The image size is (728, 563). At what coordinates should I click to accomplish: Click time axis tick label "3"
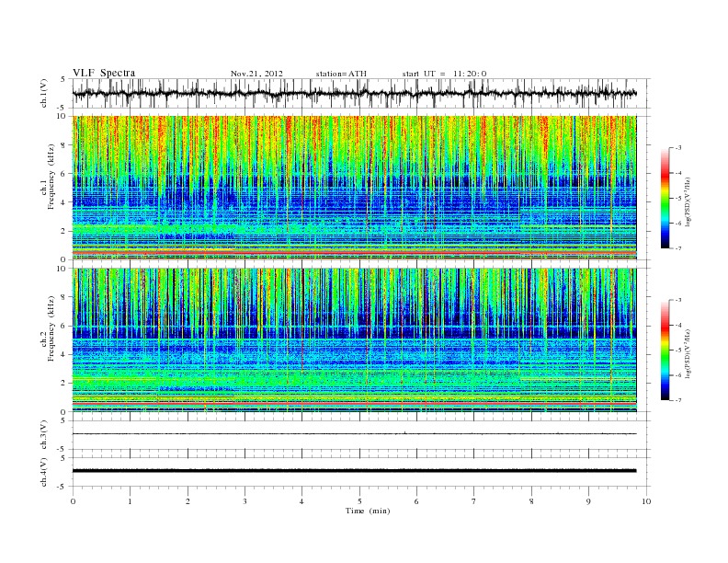(x=245, y=501)
